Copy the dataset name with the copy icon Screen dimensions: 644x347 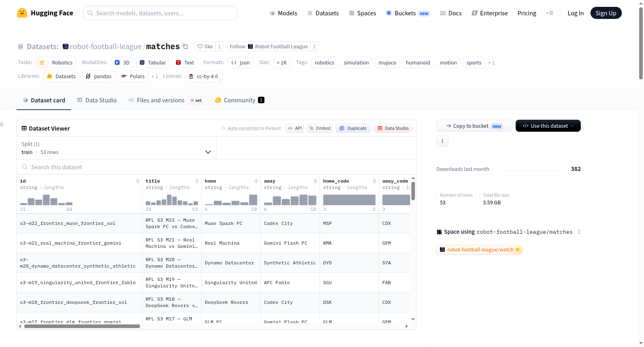click(x=185, y=46)
